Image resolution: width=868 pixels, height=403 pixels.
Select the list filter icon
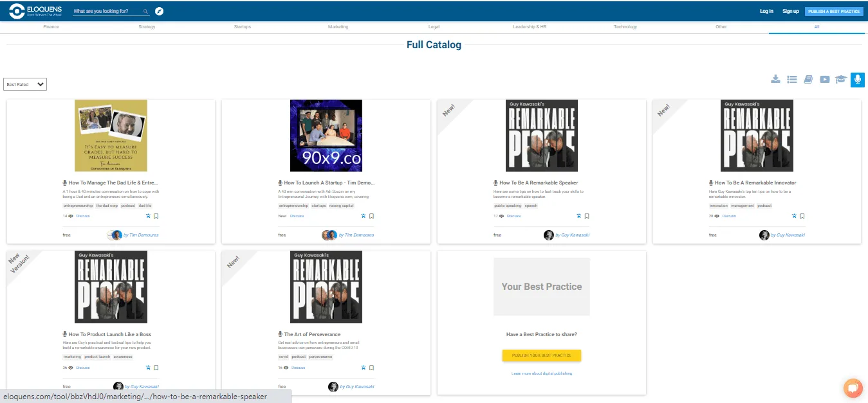click(792, 79)
